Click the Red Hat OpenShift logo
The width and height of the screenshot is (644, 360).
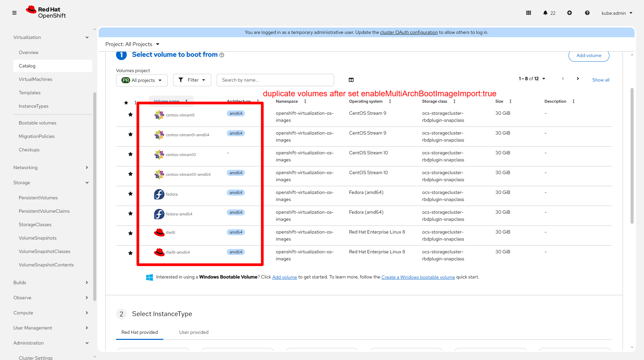point(46,12)
